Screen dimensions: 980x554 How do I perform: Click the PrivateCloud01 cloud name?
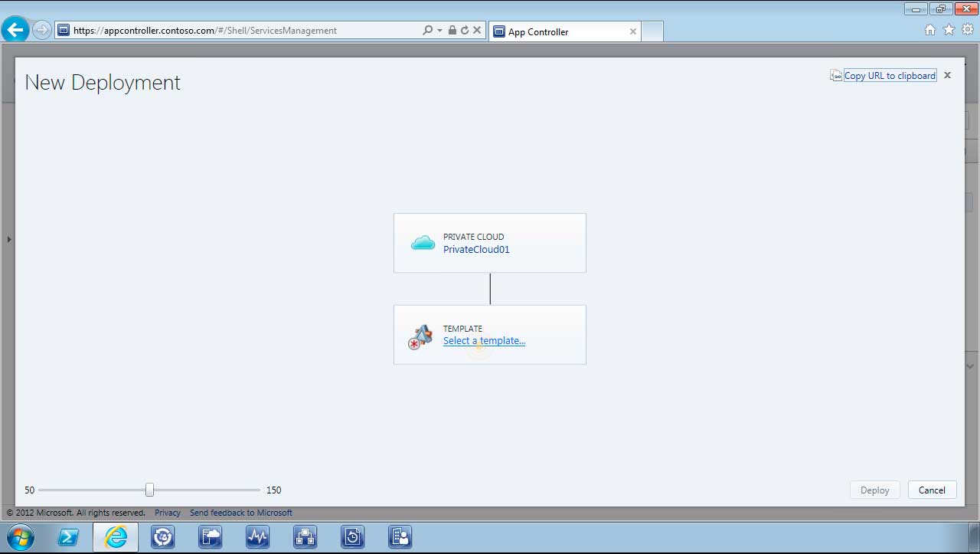tap(476, 249)
